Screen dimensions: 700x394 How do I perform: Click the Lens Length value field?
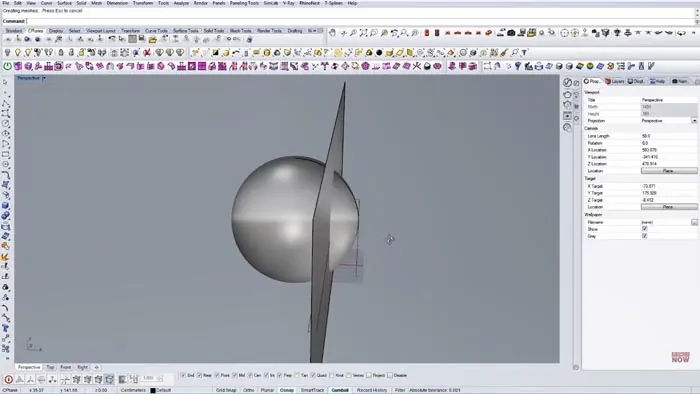pyautogui.click(x=669, y=136)
